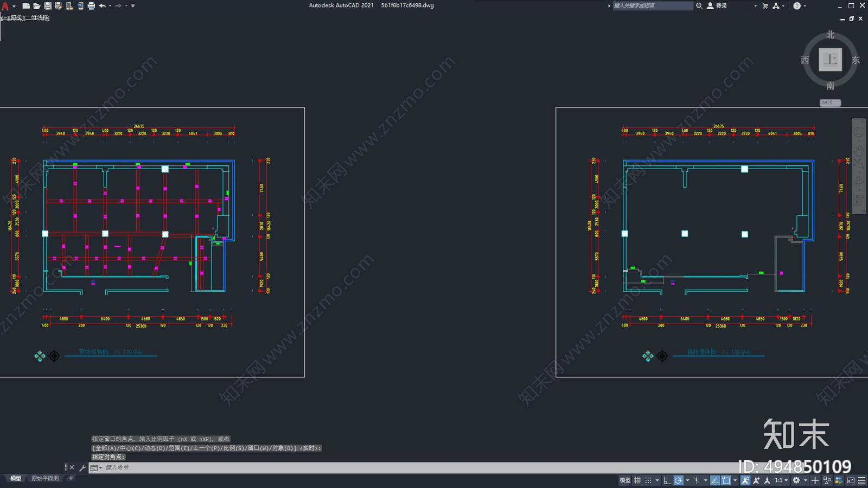Viewport: 868px width, 488px height.
Task: Open the 1:1 annotation scale dropdown
Action: (x=781, y=480)
